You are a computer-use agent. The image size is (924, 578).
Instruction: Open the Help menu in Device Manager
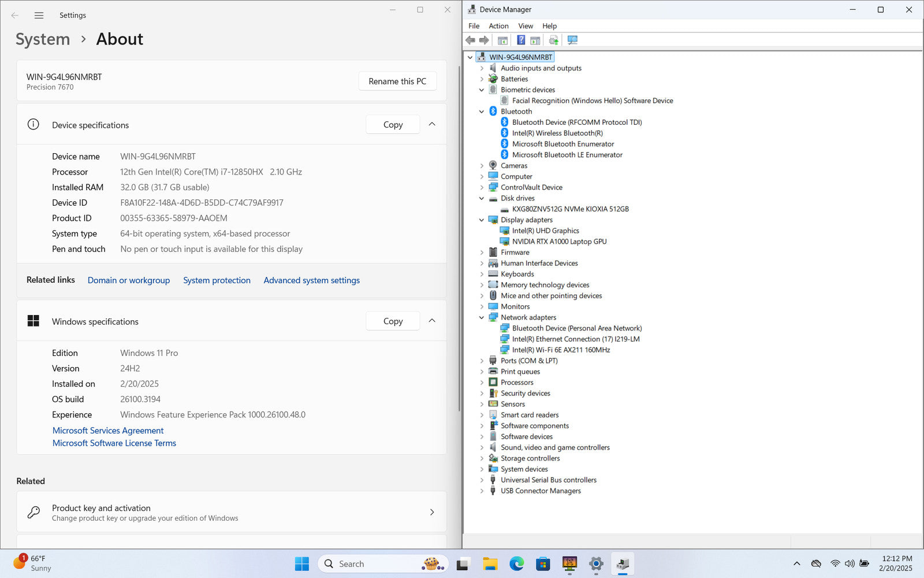[x=549, y=26]
